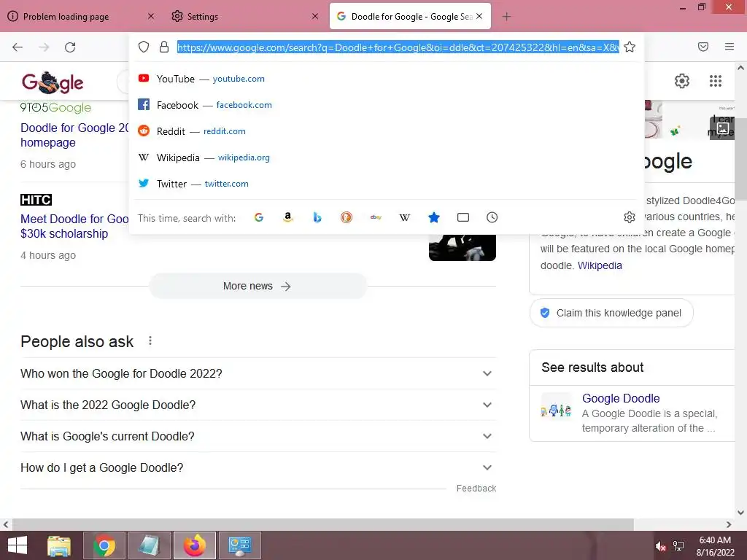Click the site security padlock icon

pos(164,47)
